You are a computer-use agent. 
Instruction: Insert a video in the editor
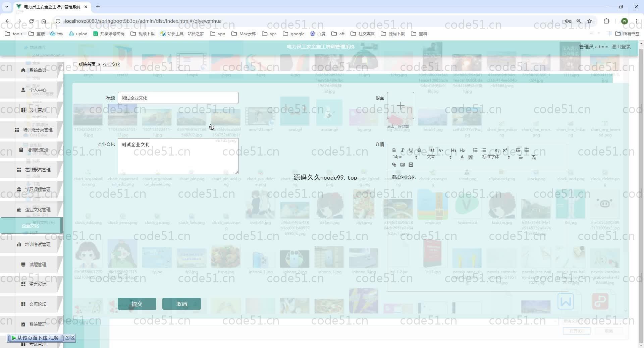[x=411, y=165]
